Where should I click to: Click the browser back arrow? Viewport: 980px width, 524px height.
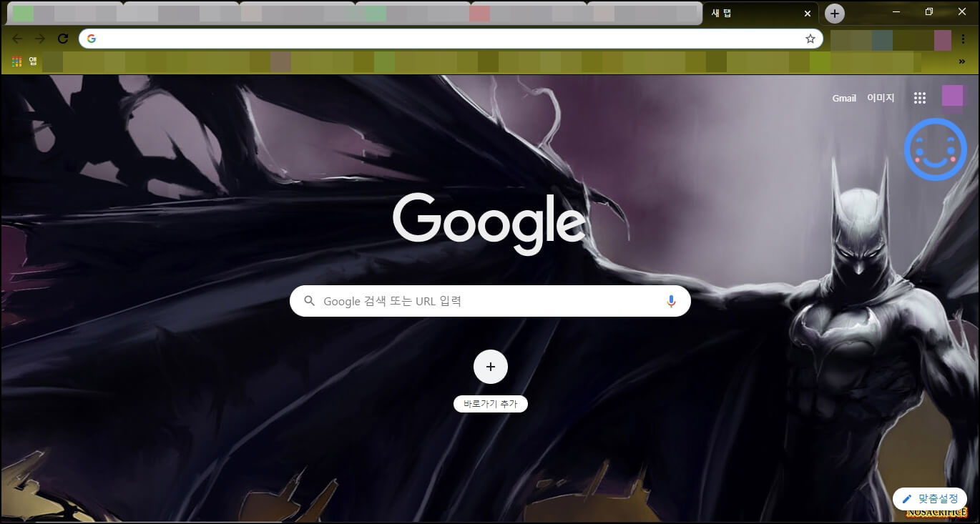[x=17, y=39]
